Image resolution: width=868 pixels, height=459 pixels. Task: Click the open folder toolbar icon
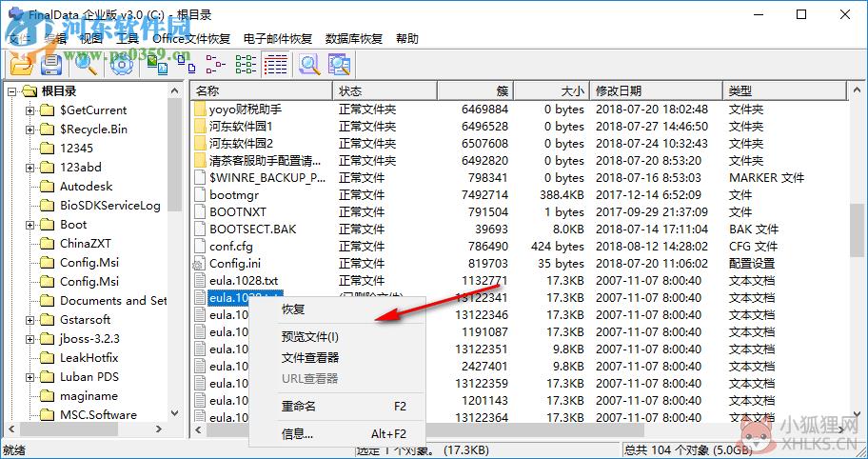(22, 65)
